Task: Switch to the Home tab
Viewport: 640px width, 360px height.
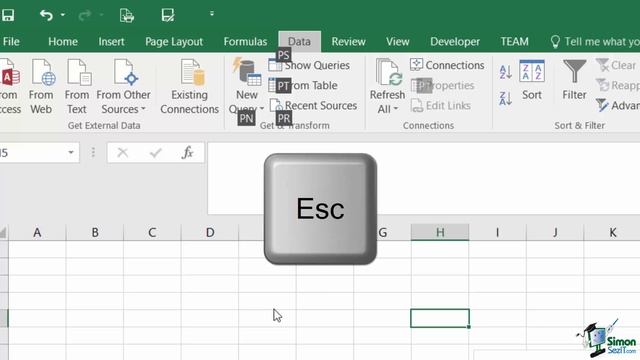Action: (63, 42)
